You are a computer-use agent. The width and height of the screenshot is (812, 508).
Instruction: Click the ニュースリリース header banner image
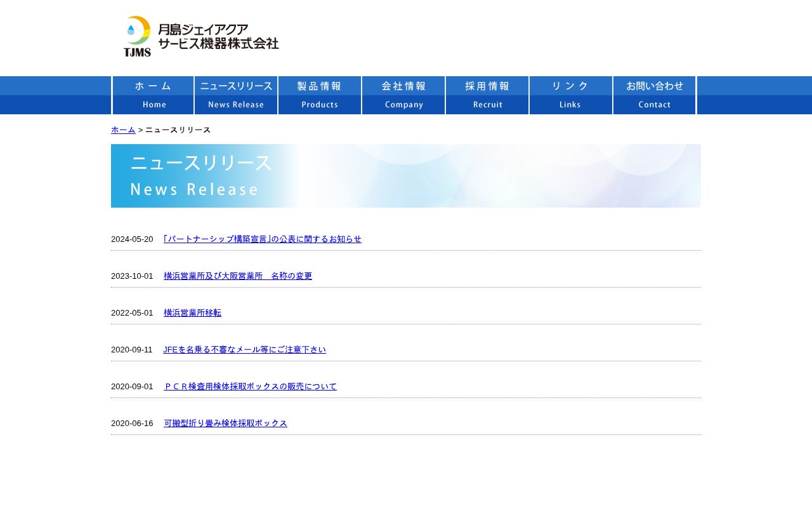(406, 176)
